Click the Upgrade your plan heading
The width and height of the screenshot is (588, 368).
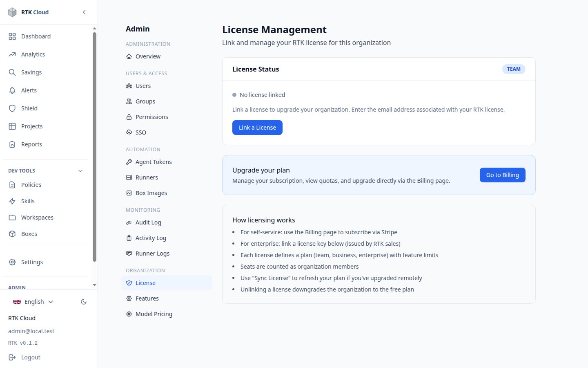click(x=261, y=170)
